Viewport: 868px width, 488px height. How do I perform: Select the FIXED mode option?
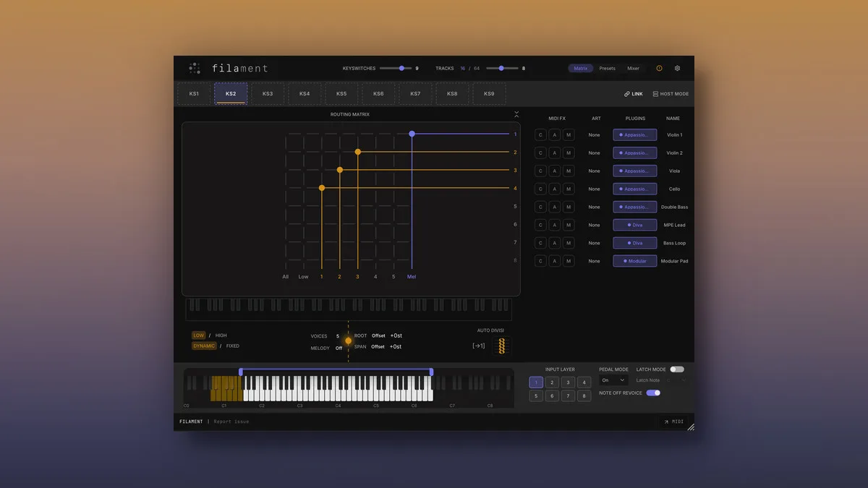coord(232,346)
